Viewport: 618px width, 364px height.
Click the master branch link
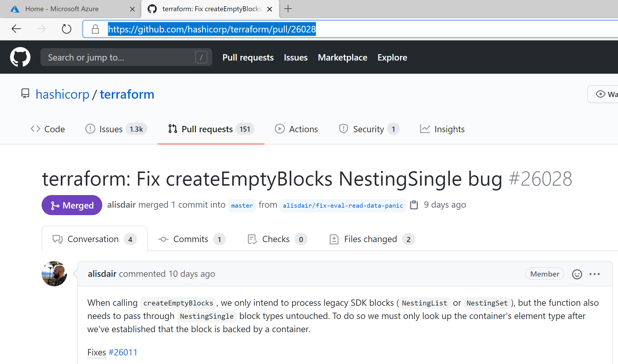click(x=242, y=205)
